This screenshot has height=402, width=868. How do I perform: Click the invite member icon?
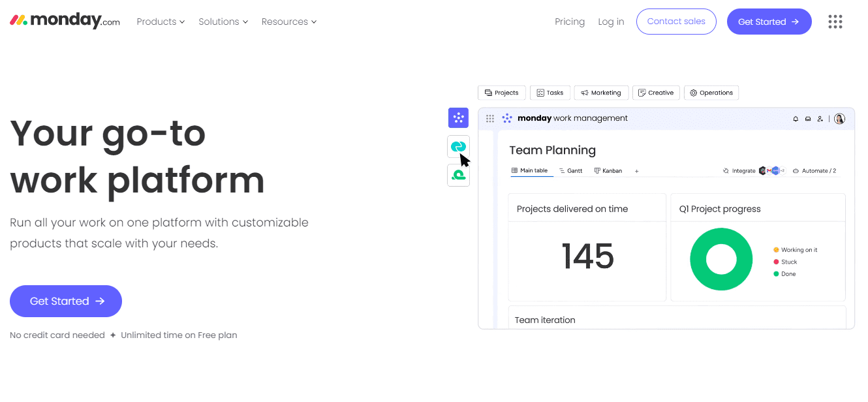tap(820, 119)
